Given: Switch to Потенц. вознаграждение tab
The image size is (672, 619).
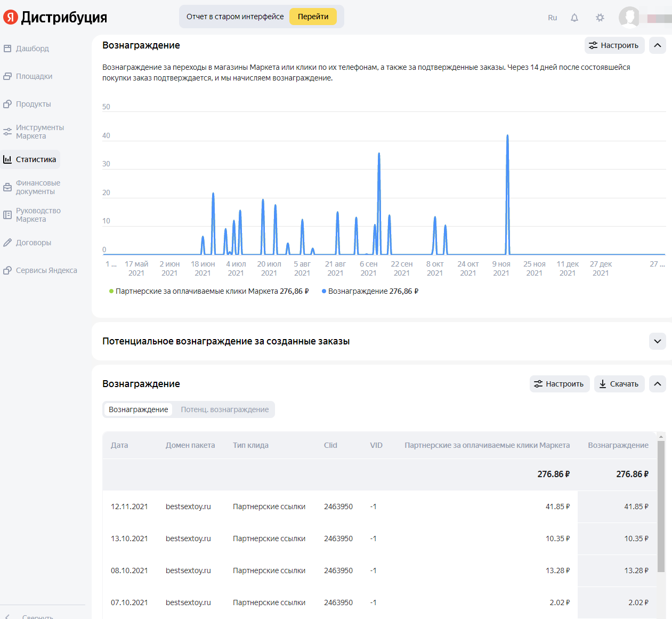Looking at the screenshot, I should [x=224, y=409].
